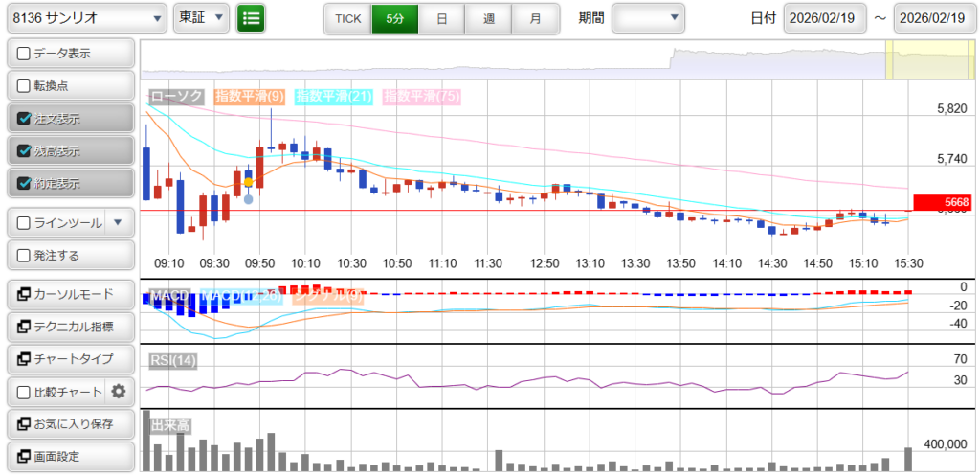
Task: Open チャートタイプ chart type panel
Action: click(x=69, y=359)
